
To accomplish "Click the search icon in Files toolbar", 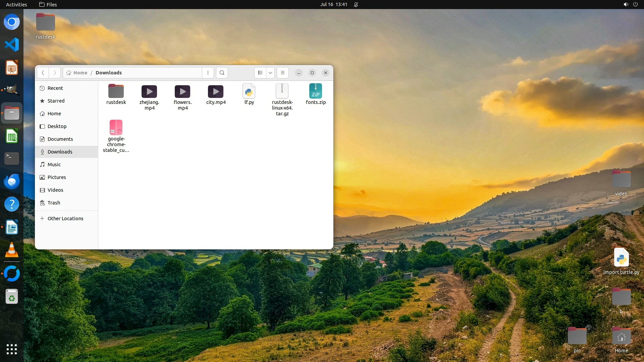I will 222,73.
